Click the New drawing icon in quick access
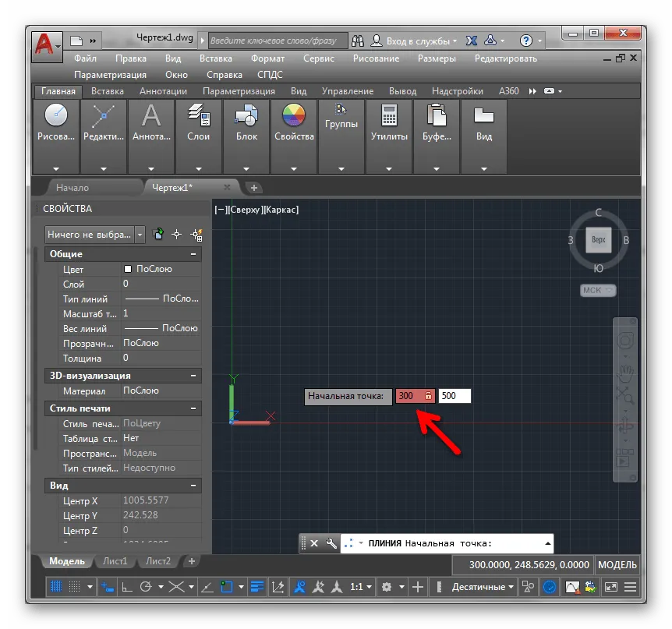The height and width of the screenshot is (629, 672). click(x=76, y=41)
